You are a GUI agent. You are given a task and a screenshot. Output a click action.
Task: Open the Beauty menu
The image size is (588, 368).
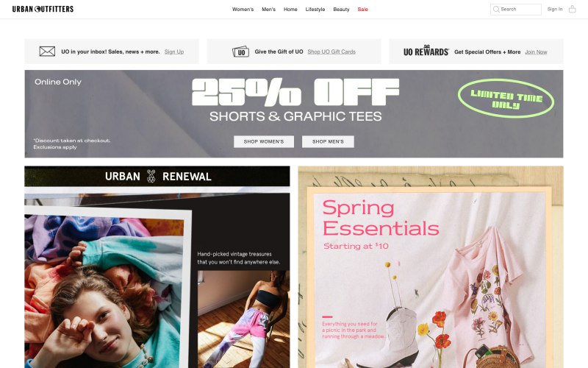tap(341, 10)
